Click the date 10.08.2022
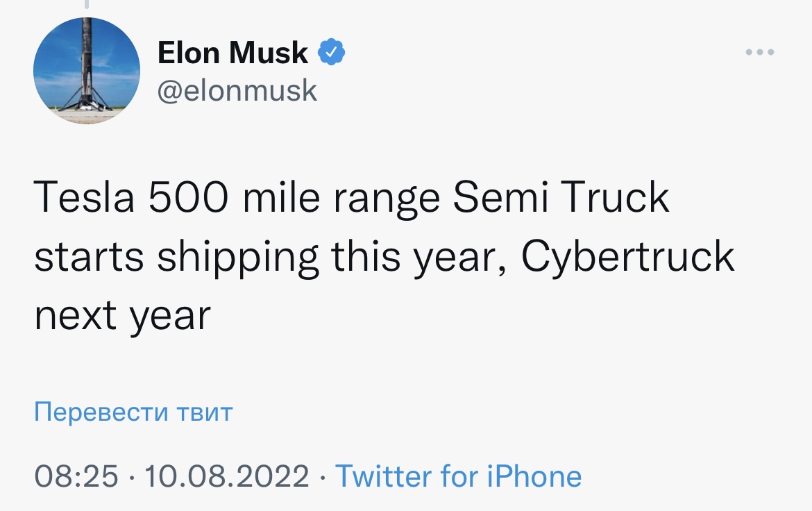The height and width of the screenshot is (511, 812). click(226, 476)
